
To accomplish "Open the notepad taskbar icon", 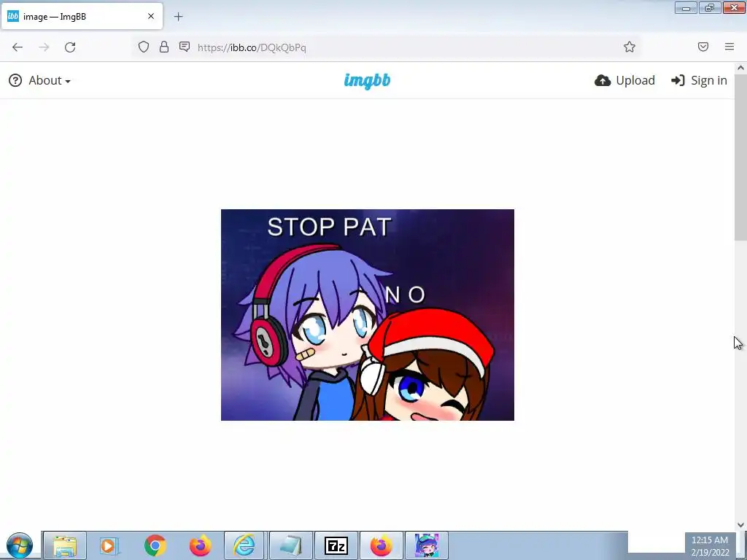I will (x=290, y=545).
